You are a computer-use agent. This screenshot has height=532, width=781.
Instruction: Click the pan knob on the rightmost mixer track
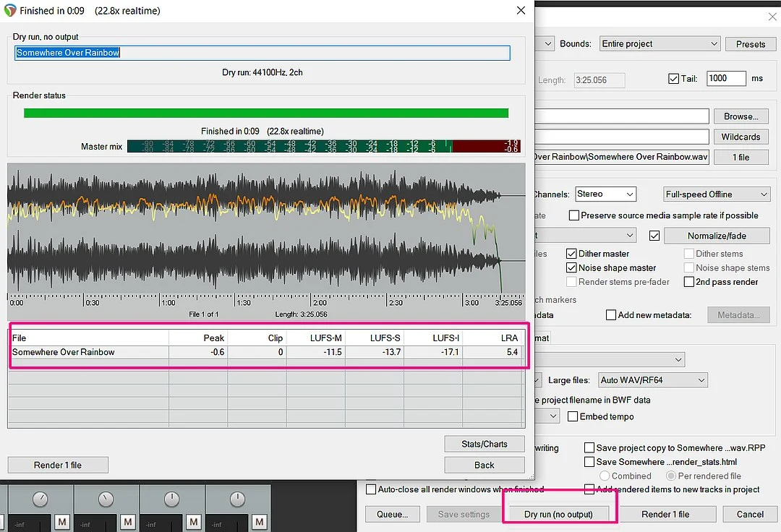click(x=237, y=499)
